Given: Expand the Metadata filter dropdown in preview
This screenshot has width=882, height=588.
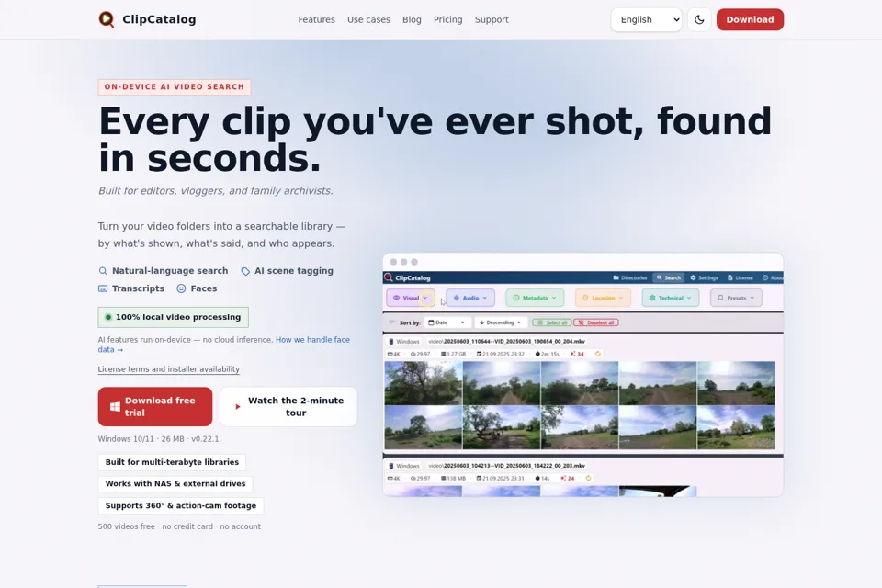Looking at the screenshot, I should (x=535, y=298).
